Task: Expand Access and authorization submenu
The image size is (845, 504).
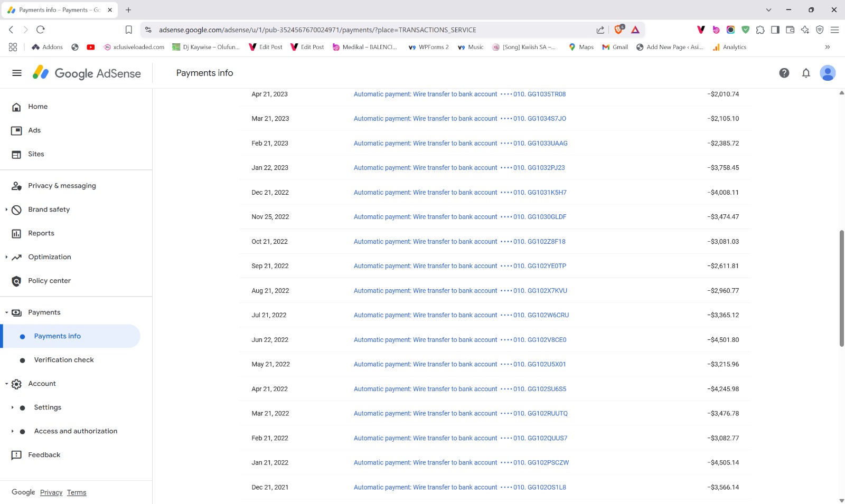Action: pyautogui.click(x=12, y=431)
